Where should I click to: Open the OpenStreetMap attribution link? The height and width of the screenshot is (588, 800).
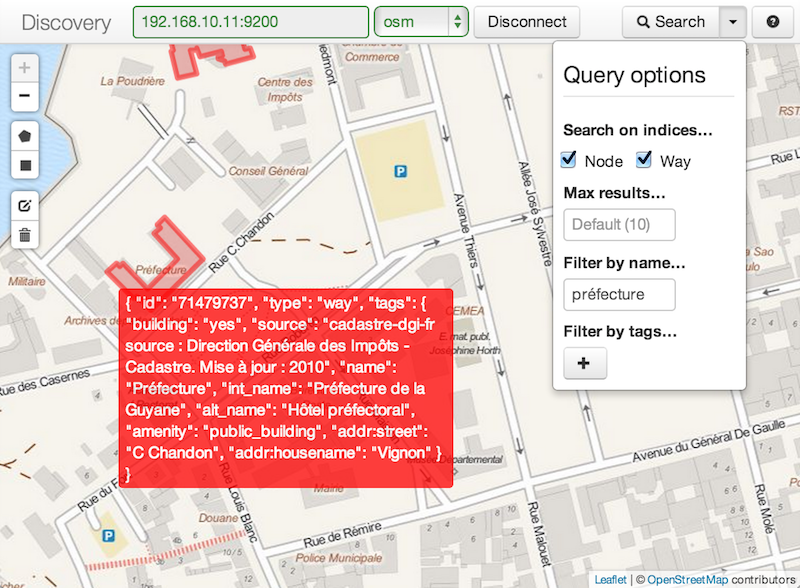point(687,580)
